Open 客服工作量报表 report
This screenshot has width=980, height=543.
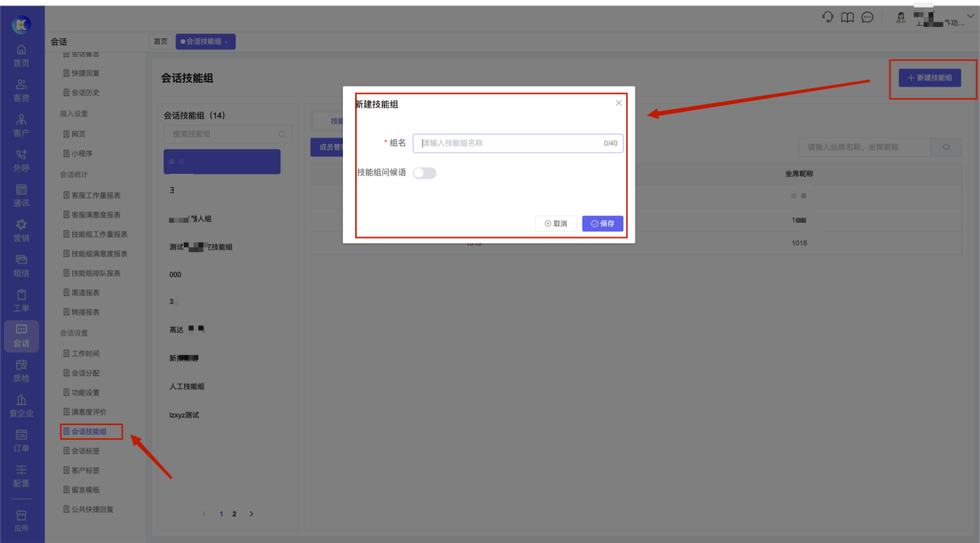tap(91, 195)
